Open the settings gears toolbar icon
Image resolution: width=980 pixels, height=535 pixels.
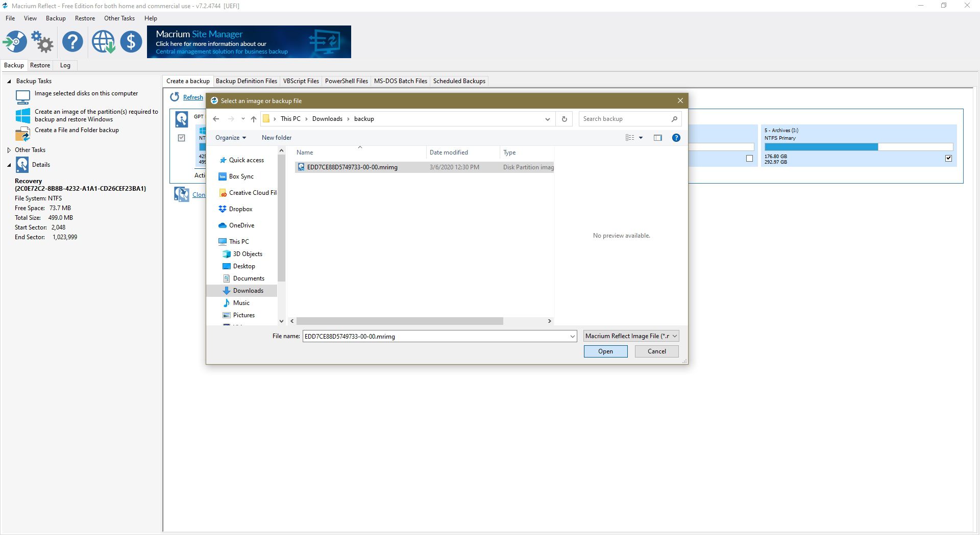coord(42,42)
